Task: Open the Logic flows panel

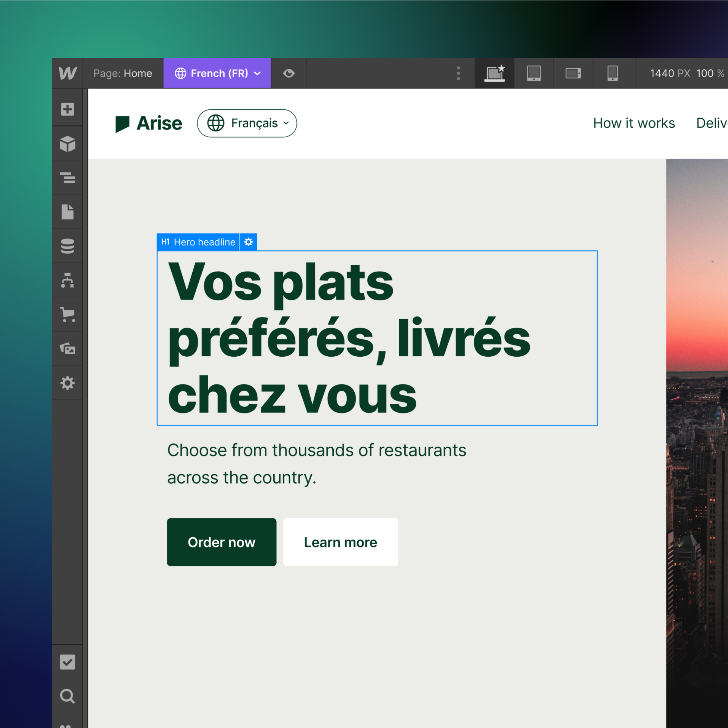Action: click(68, 280)
